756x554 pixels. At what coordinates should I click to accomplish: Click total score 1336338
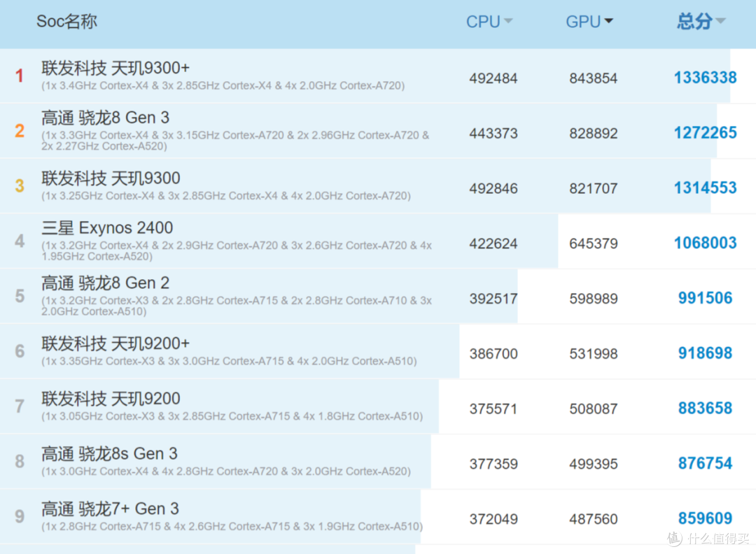(705, 78)
